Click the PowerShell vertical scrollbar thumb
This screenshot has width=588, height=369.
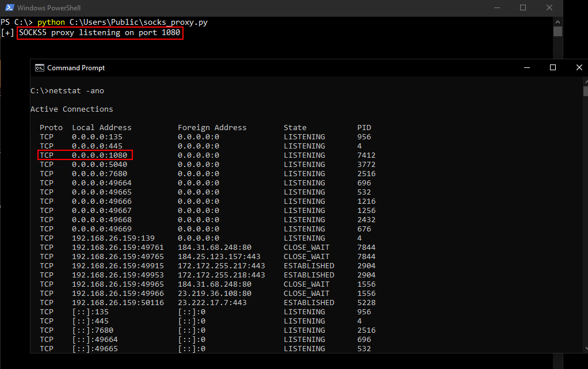point(558,31)
